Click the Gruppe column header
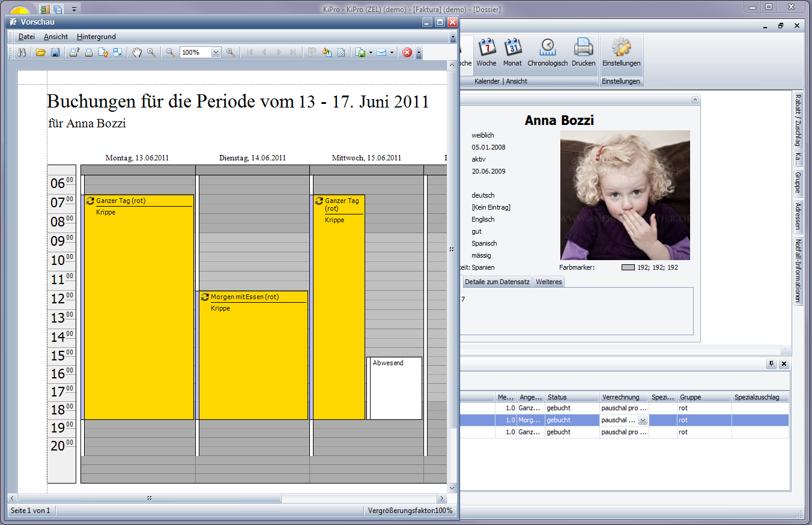This screenshot has height=525, width=812. click(704, 397)
